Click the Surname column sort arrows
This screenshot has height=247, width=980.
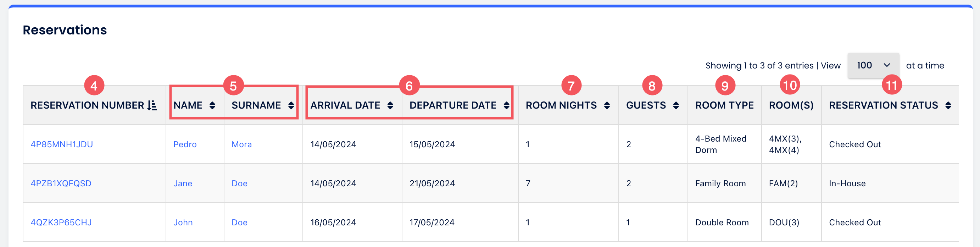coord(291,105)
